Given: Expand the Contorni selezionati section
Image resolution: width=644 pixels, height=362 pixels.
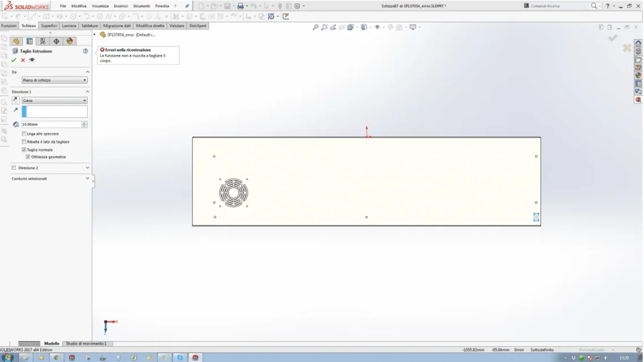Looking at the screenshot, I should pos(87,178).
